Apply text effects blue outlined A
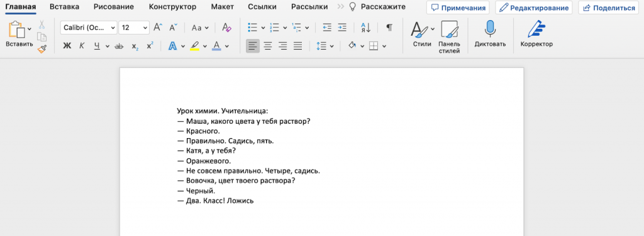 coord(173,46)
